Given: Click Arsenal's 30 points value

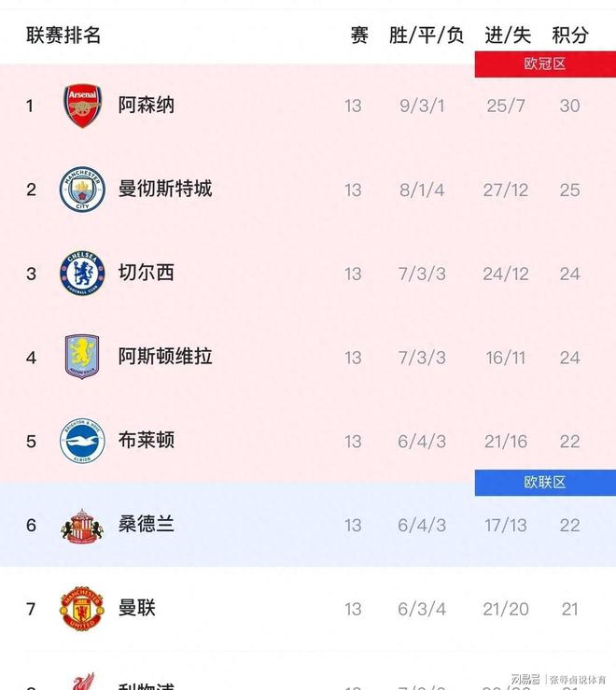Looking at the screenshot, I should pos(569,106).
